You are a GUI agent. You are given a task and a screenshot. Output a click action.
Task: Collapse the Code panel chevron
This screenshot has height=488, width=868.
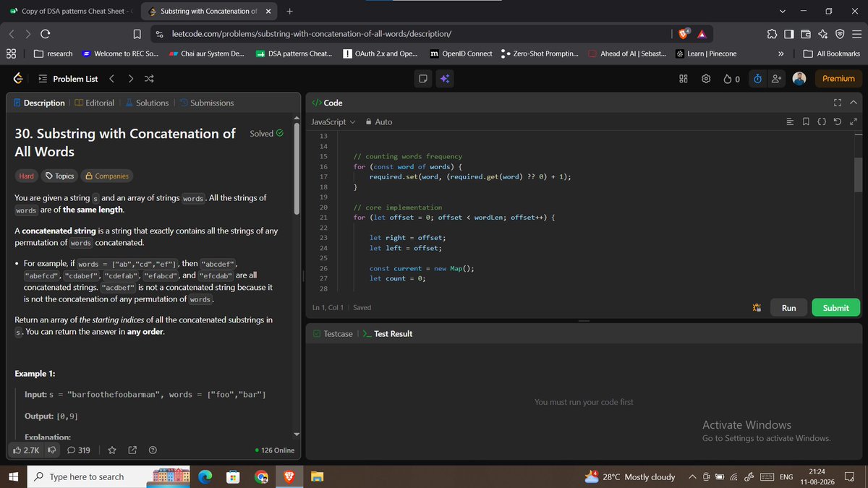853,103
